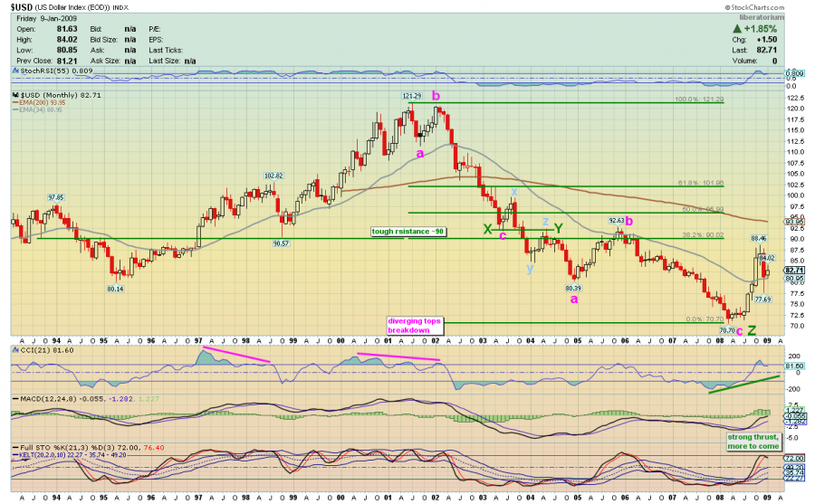Click the 'tough rsistance ~90' annotation box

[x=408, y=232]
